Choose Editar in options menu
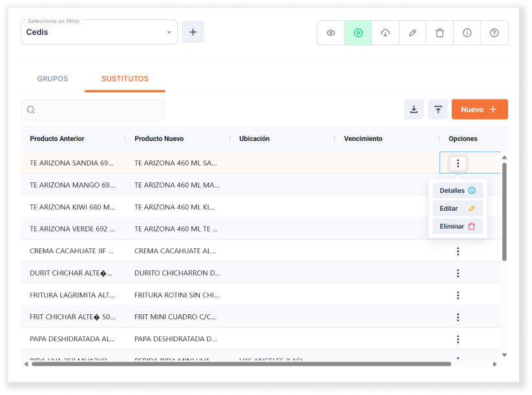Screen dimensions: 532x395 coord(458,208)
